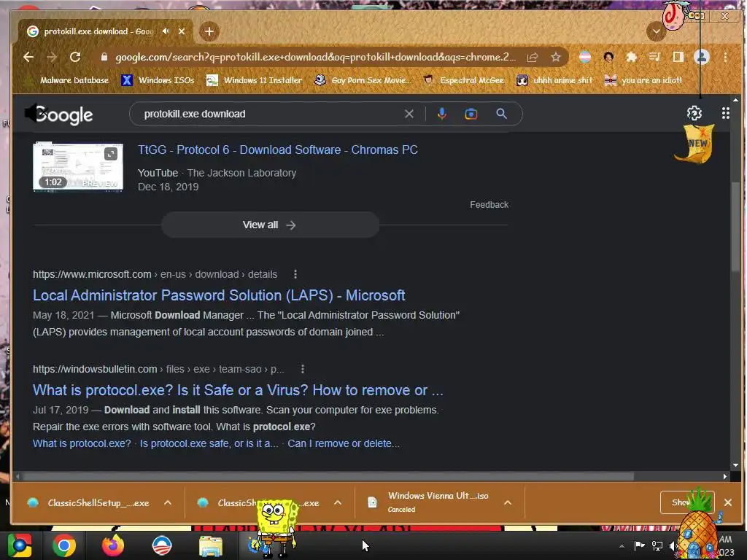
Task: Click the Start button on the taskbar
Action: coord(19,545)
